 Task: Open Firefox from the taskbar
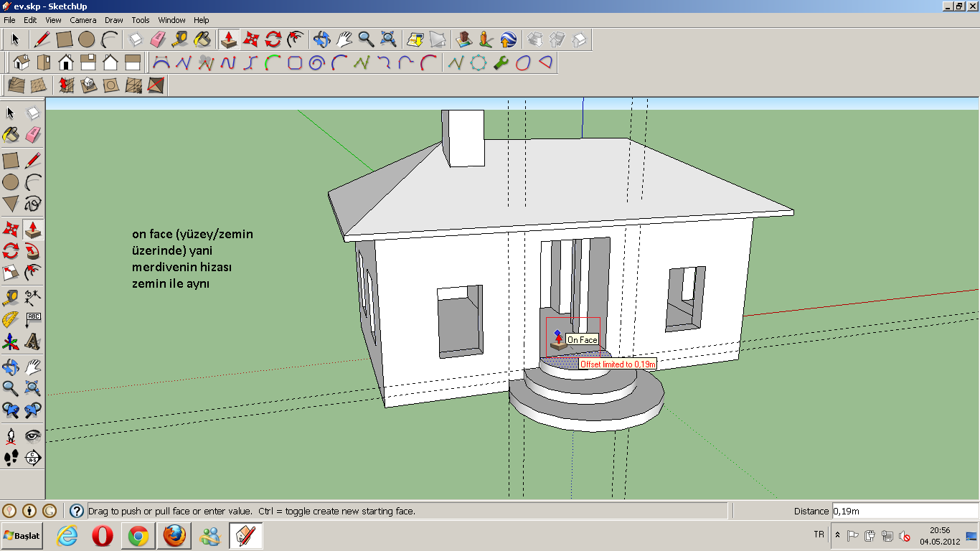(174, 536)
